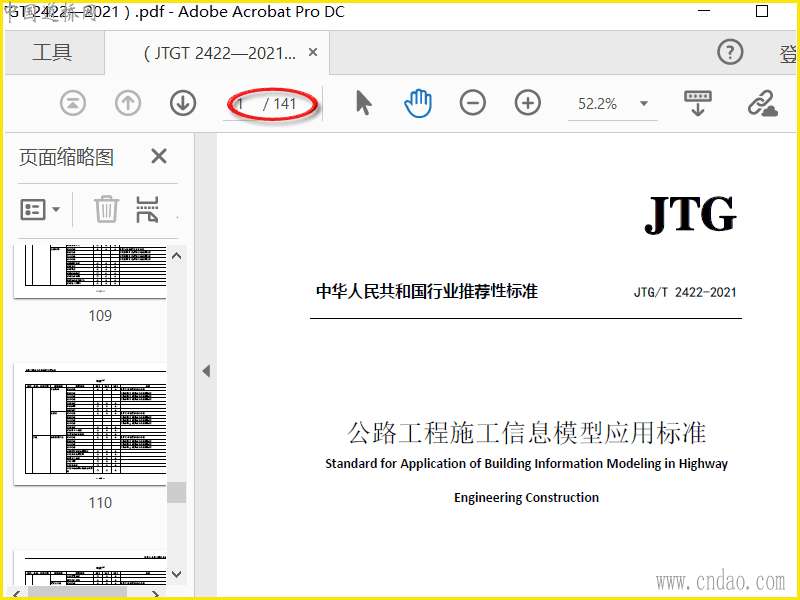
Task: Zoom out with minus icon
Action: [472, 103]
